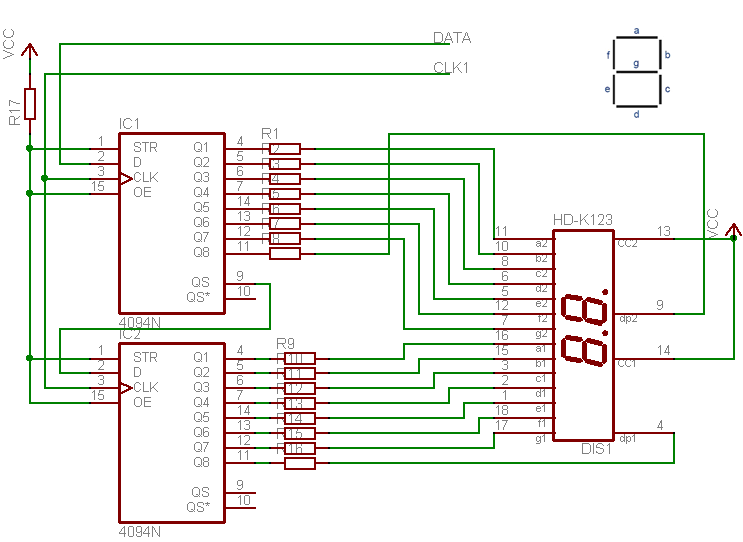Screen dimensions: 743x542
Task: Click the DATA net label
Action: (x=451, y=38)
